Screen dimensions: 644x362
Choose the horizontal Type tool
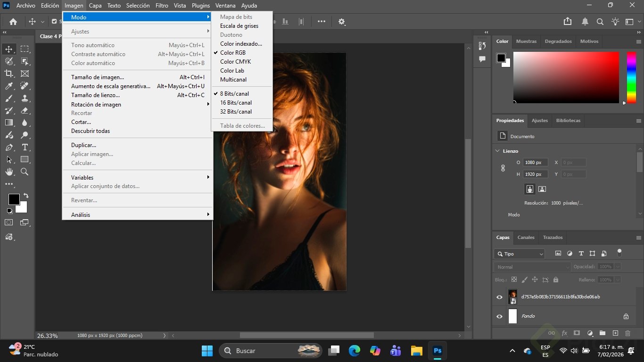pos(25,148)
